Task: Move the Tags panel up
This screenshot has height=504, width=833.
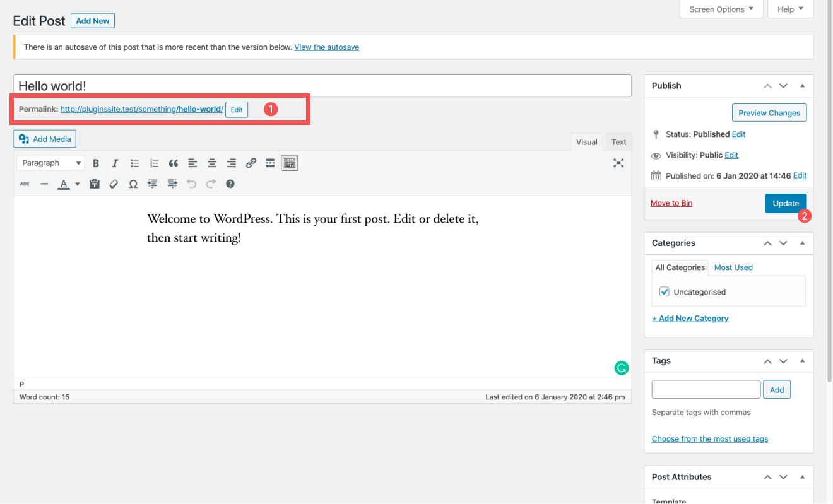Action: point(767,361)
